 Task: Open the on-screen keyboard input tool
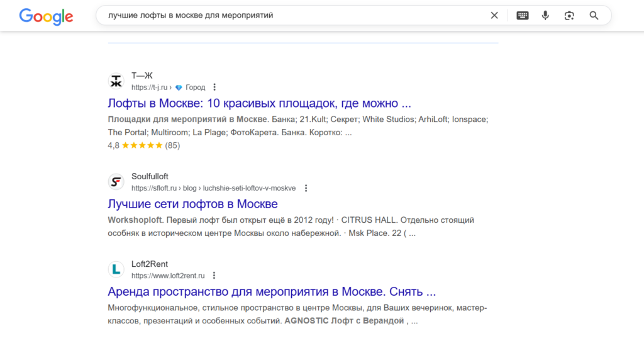coord(523,16)
